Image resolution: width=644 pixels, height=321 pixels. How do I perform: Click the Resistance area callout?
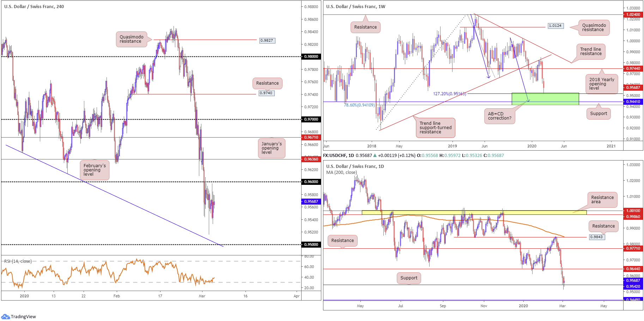click(x=602, y=200)
